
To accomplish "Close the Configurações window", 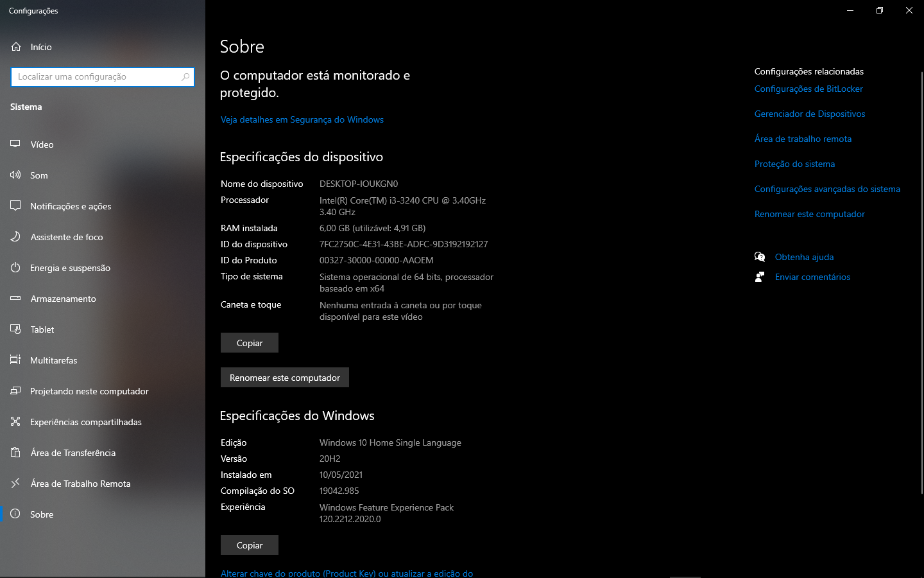I will pos(909,10).
